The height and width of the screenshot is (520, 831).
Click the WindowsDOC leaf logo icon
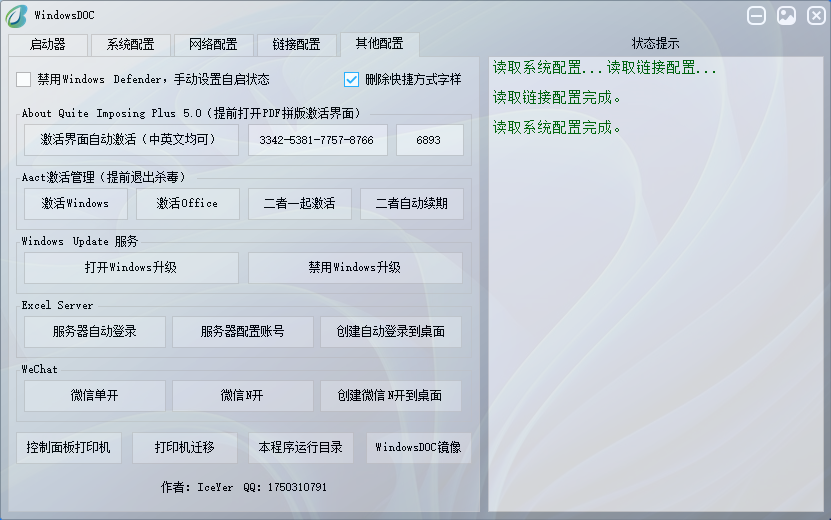point(16,16)
